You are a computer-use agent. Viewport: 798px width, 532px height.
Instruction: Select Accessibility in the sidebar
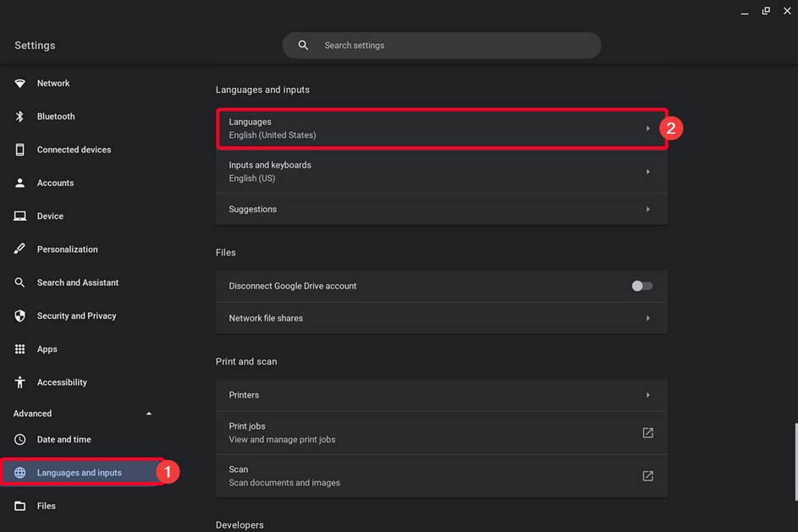(62, 382)
